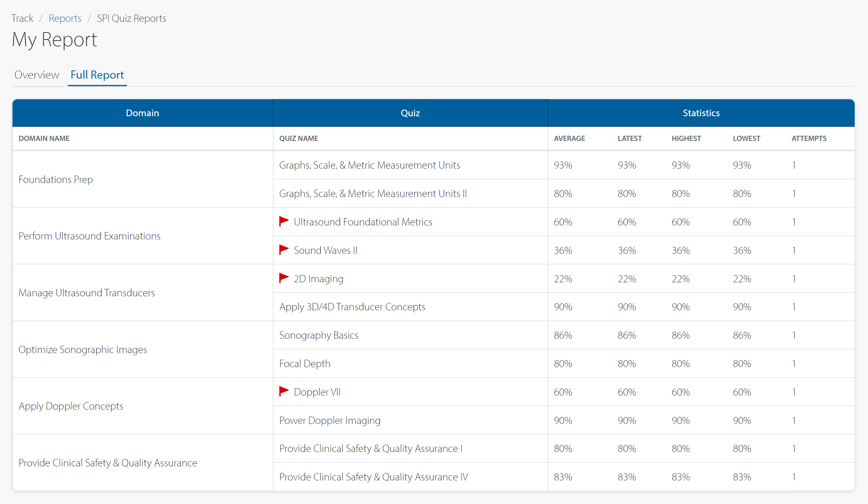Click the flag icon beside Sound Waves II
The image size is (868, 504).
[284, 250]
